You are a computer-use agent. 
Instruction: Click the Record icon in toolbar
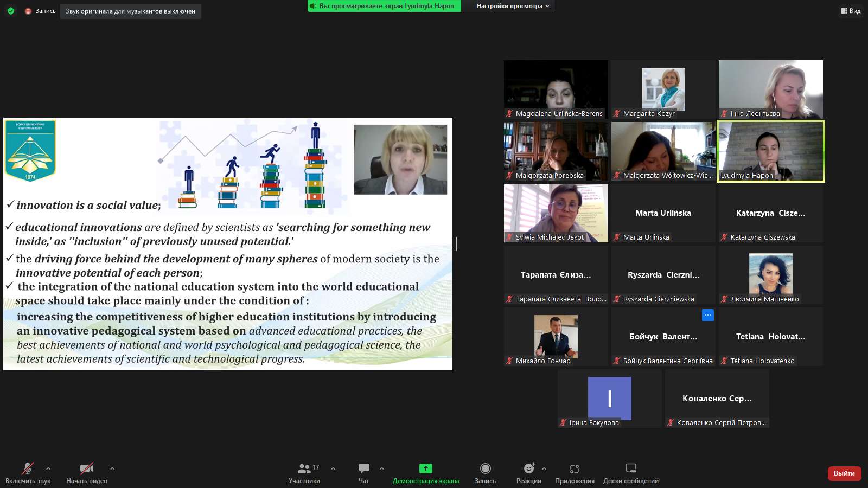[x=485, y=468]
